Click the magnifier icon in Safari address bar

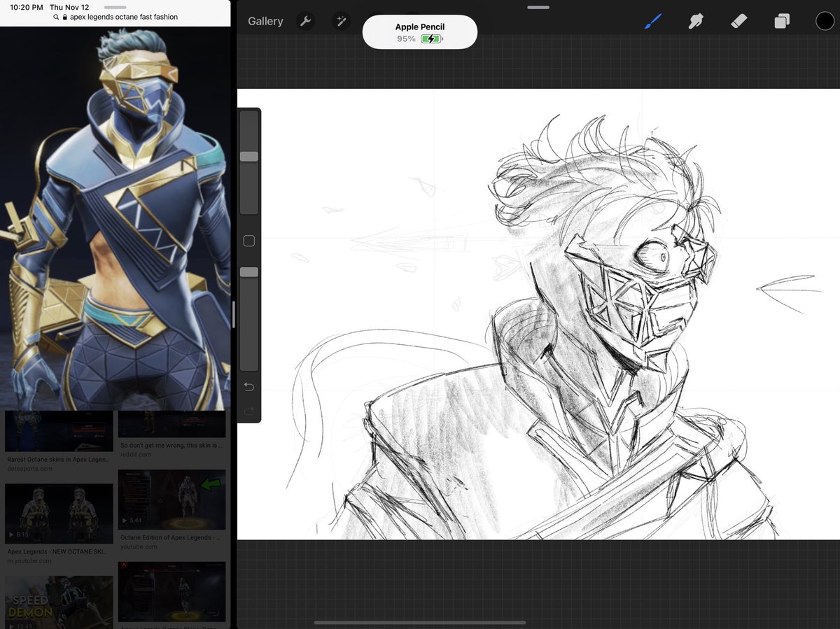[x=56, y=17]
